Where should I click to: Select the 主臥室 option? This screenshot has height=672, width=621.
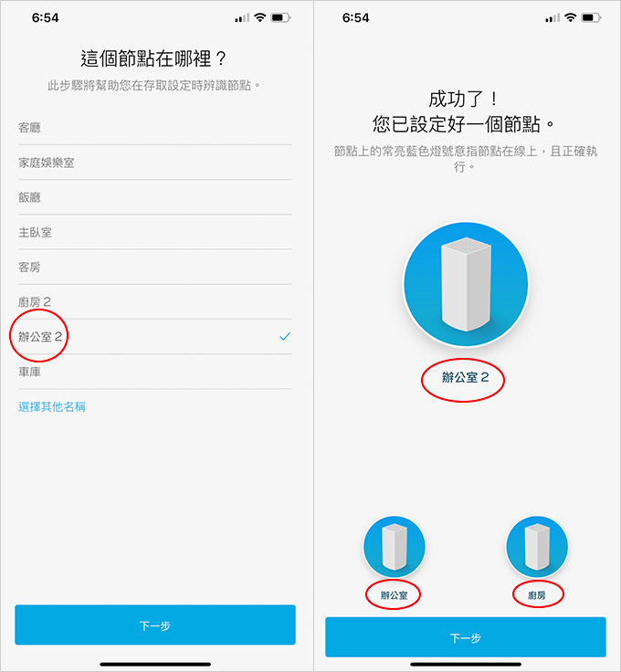[x=154, y=232]
